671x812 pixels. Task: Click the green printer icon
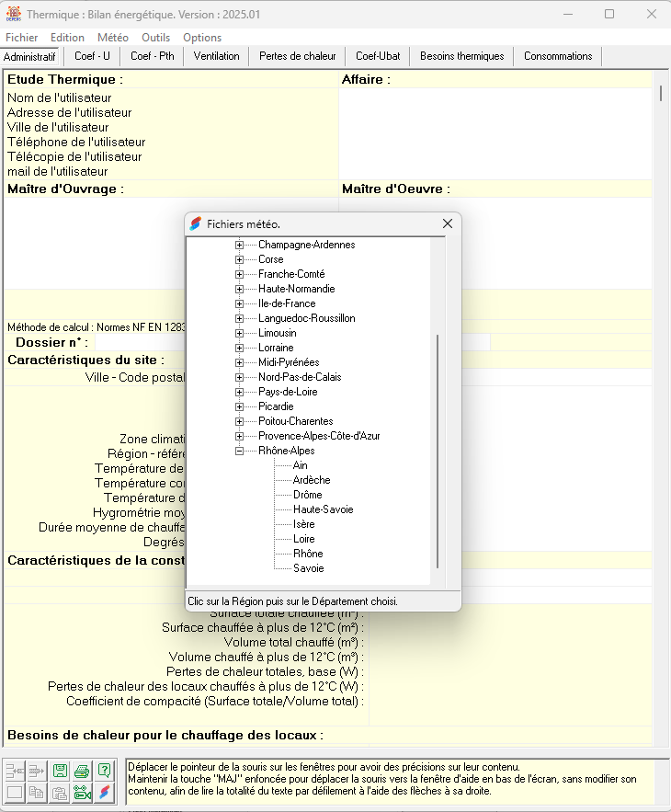coord(83,771)
